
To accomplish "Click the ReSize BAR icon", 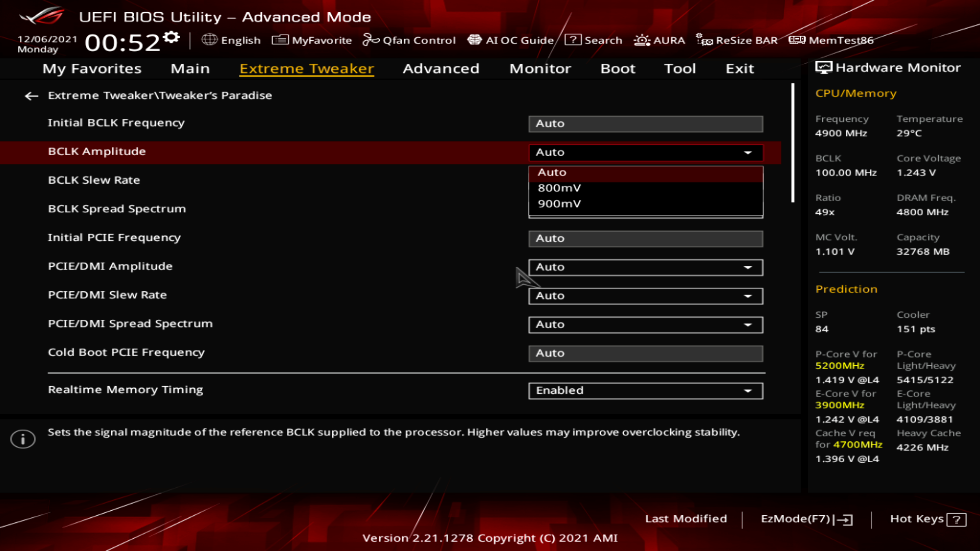I will (704, 40).
